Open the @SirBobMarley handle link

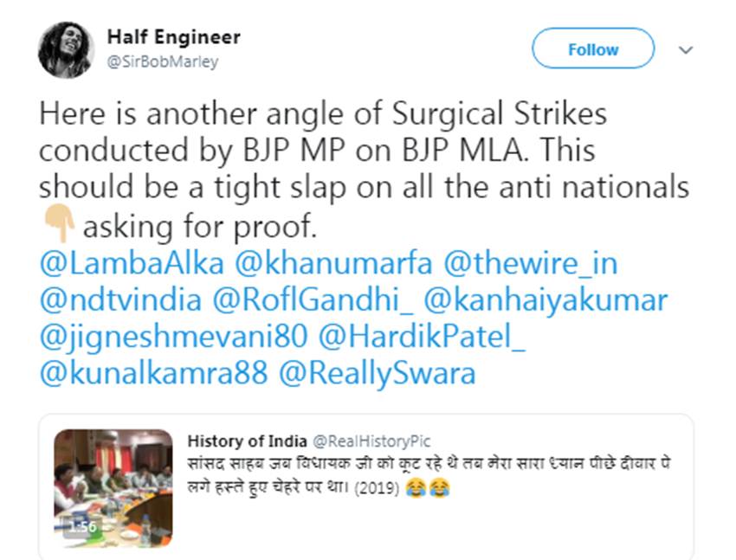tap(163, 61)
